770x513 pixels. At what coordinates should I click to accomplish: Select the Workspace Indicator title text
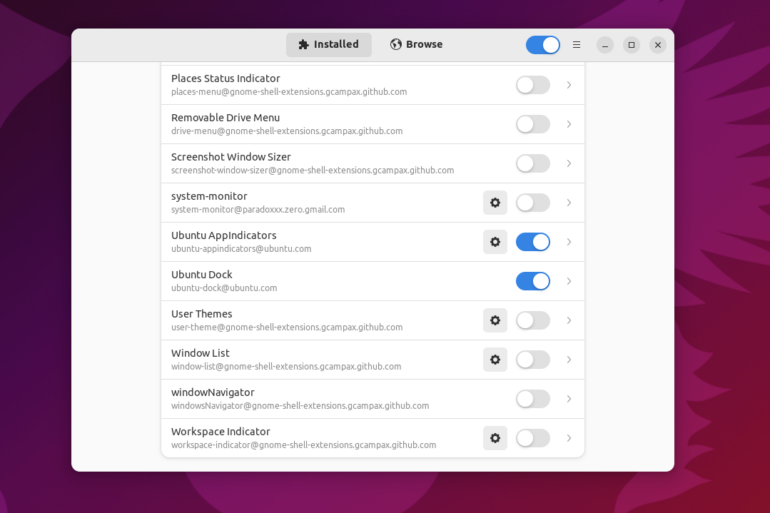click(x=220, y=432)
